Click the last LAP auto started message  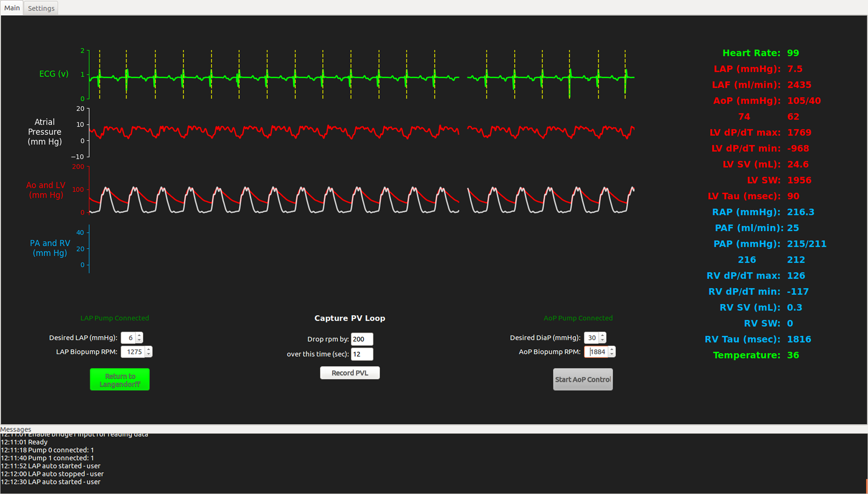pyautogui.click(x=51, y=482)
